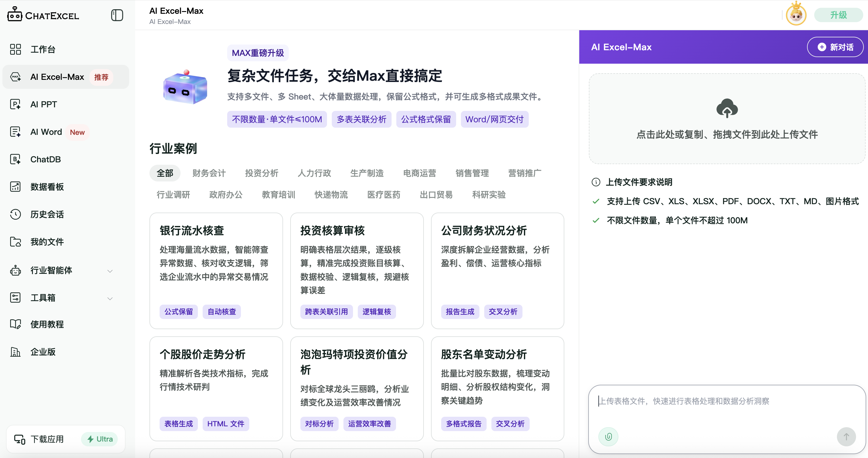Screen dimensions: 868x458
Task: Open the 银行流水核查 case card
Action: (x=216, y=271)
